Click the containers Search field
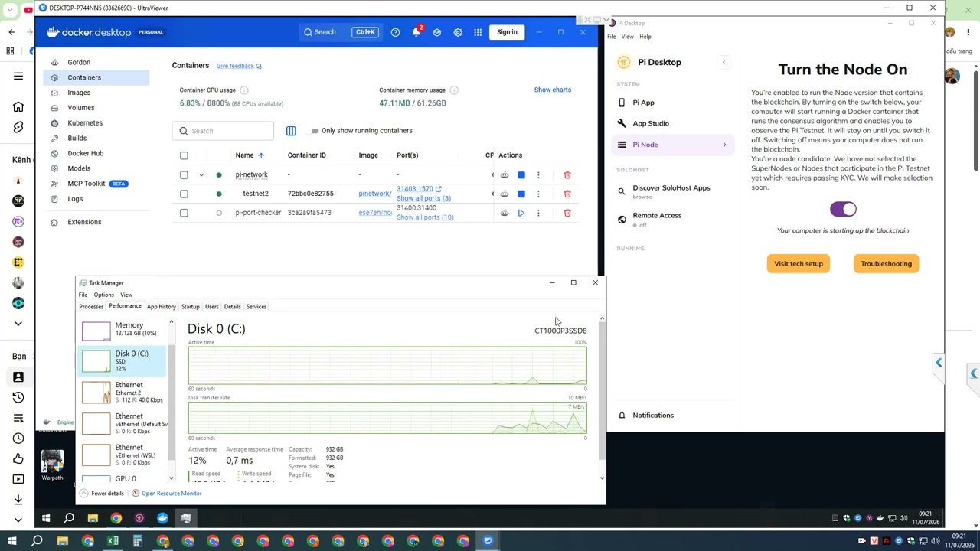 click(x=223, y=131)
